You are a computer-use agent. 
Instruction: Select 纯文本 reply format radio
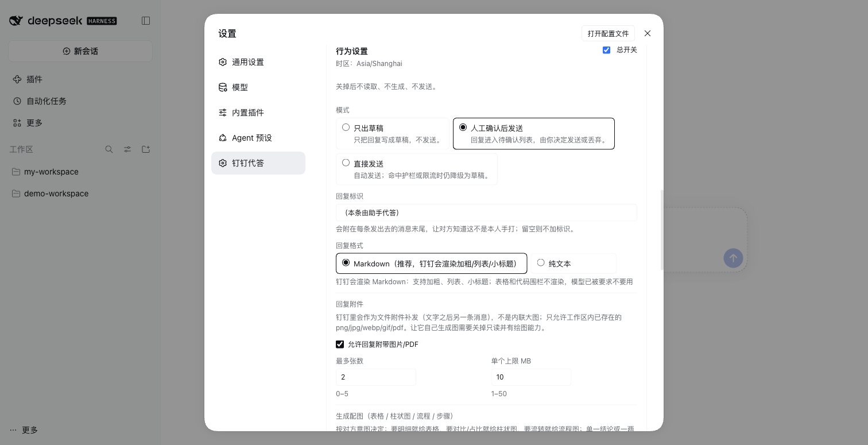click(541, 263)
